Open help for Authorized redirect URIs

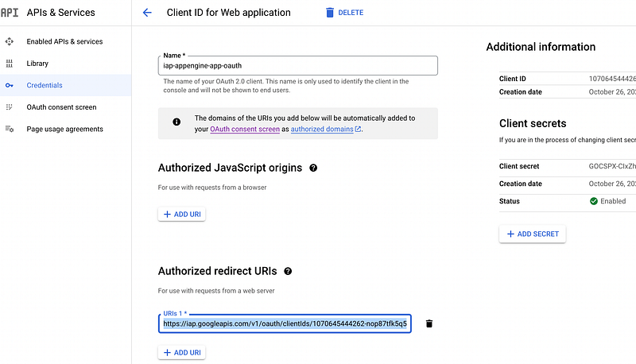point(288,271)
